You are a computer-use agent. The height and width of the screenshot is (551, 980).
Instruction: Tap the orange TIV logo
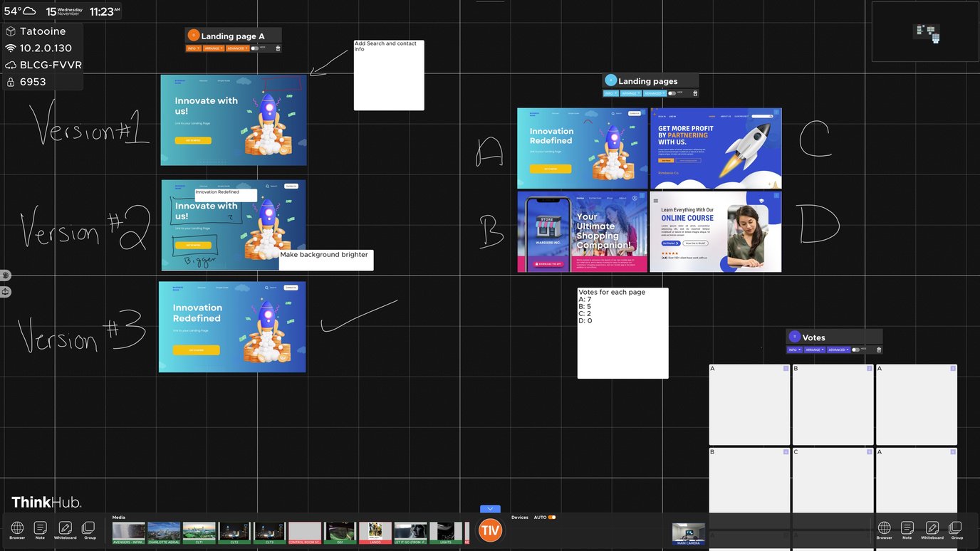[489, 530]
